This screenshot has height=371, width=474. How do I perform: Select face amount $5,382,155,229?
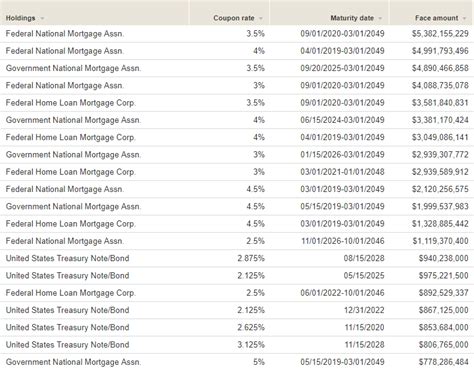pos(440,34)
